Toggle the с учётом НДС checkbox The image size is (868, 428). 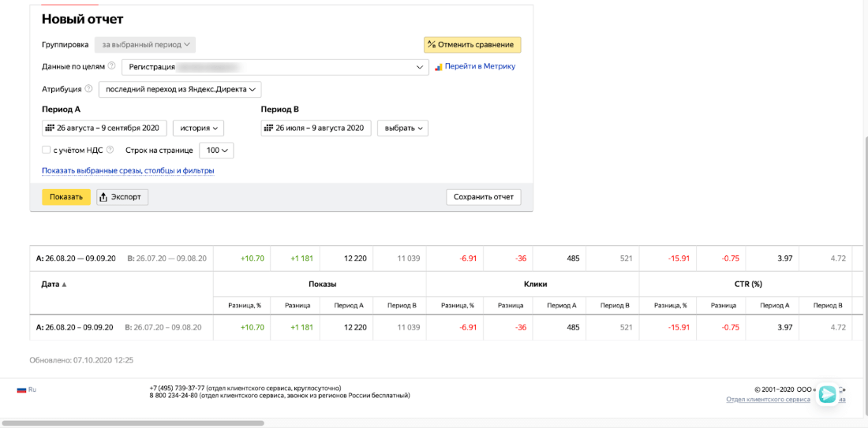click(x=46, y=150)
